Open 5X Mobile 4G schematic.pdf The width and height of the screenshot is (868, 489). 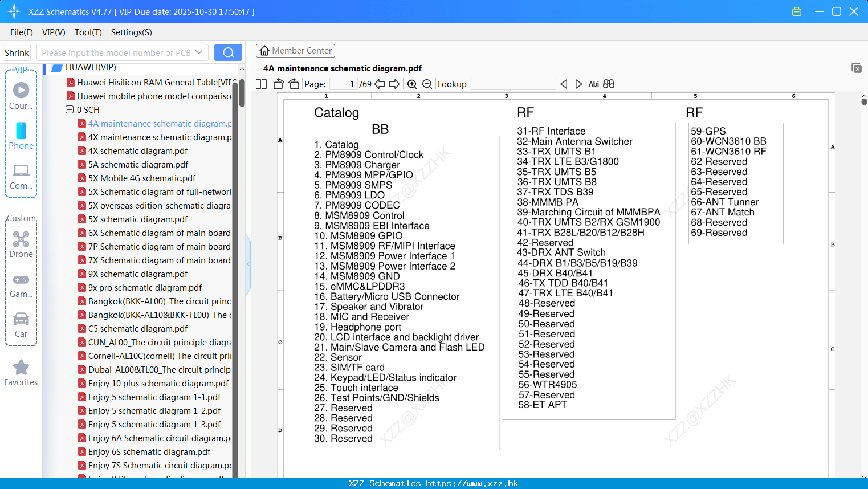[x=141, y=178]
